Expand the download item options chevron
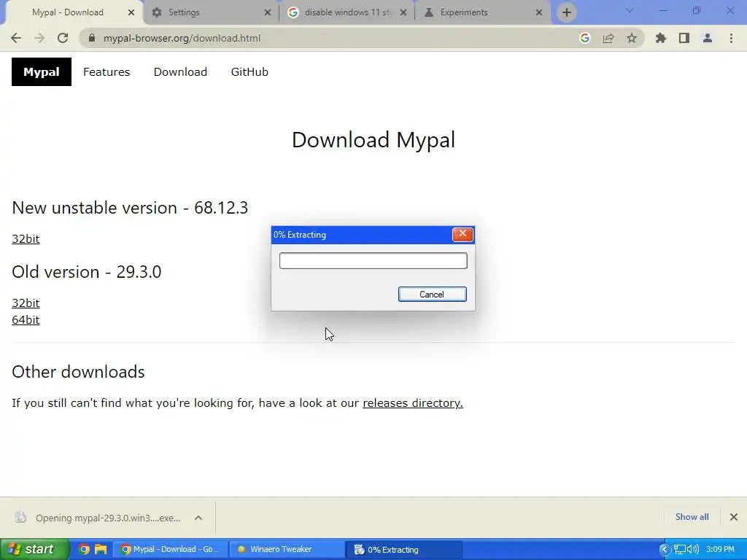The image size is (747, 560). (198, 518)
